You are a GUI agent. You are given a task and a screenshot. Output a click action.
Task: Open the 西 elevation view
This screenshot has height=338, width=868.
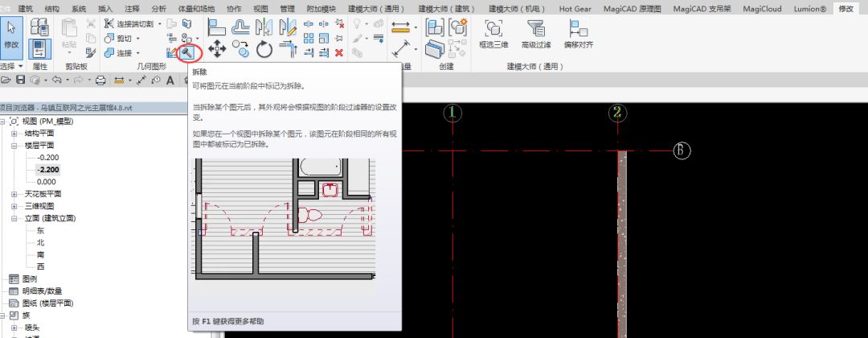point(40,266)
